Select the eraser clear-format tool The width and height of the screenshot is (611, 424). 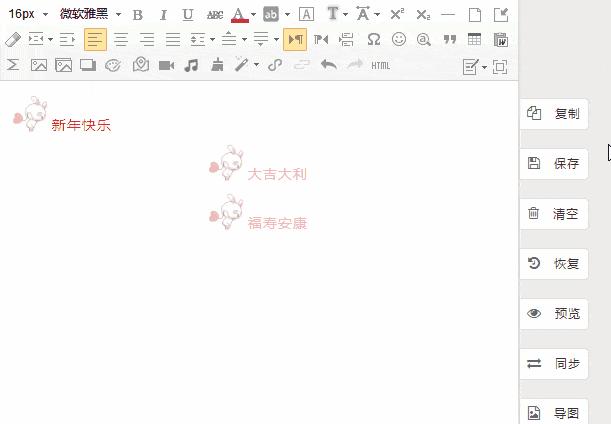(x=13, y=39)
